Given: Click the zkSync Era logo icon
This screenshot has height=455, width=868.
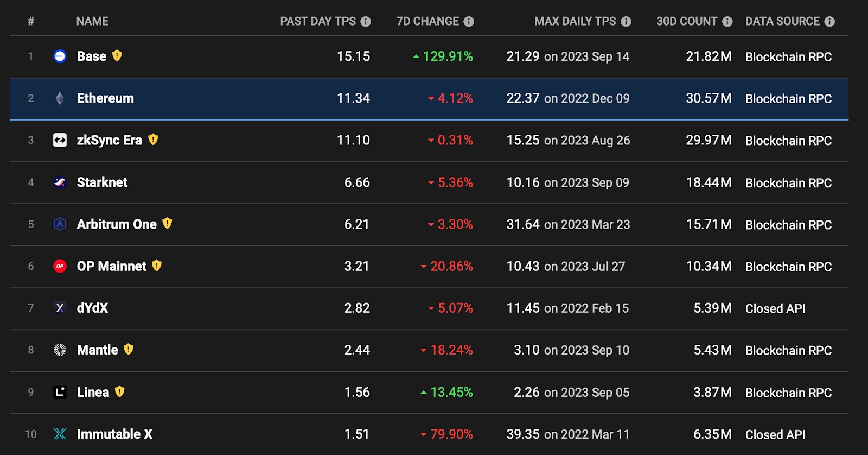Looking at the screenshot, I should (x=60, y=140).
